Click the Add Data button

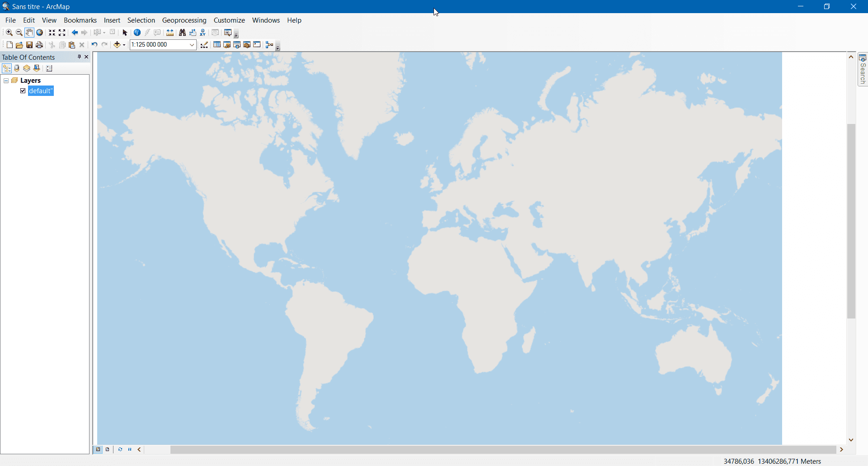tap(118, 44)
